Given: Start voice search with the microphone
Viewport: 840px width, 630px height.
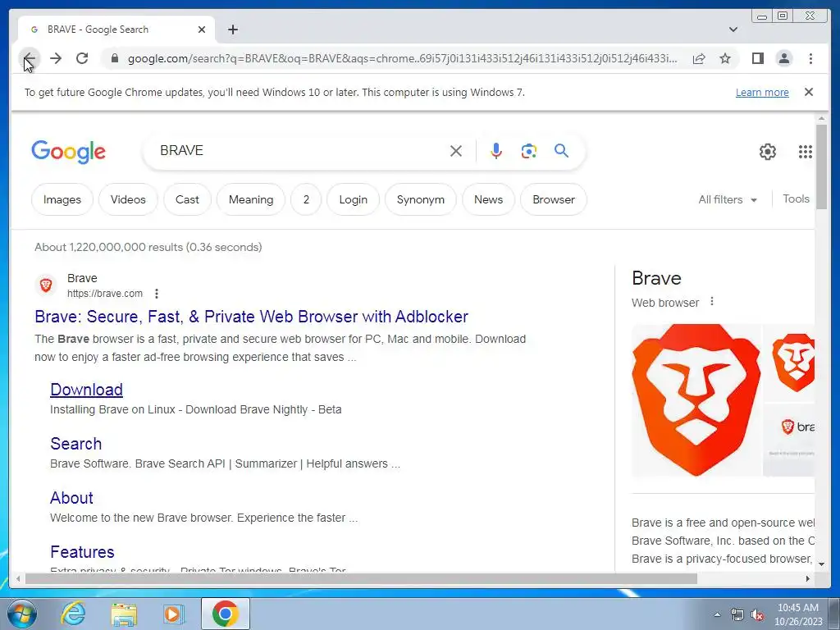Looking at the screenshot, I should pyautogui.click(x=496, y=151).
